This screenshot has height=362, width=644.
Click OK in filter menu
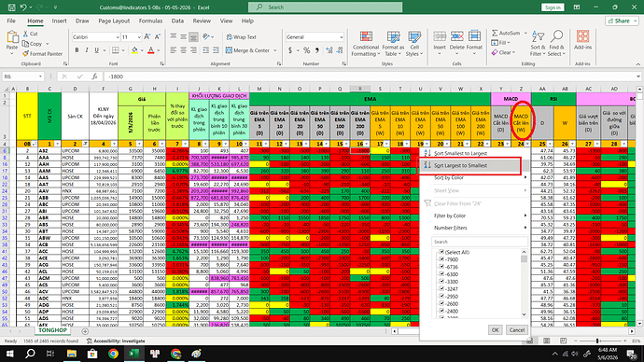[495, 329]
